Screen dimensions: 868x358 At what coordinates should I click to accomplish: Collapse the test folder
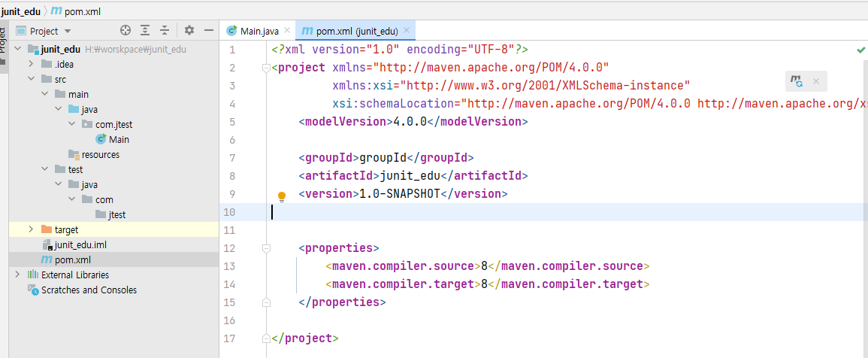(x=45, y=169)
